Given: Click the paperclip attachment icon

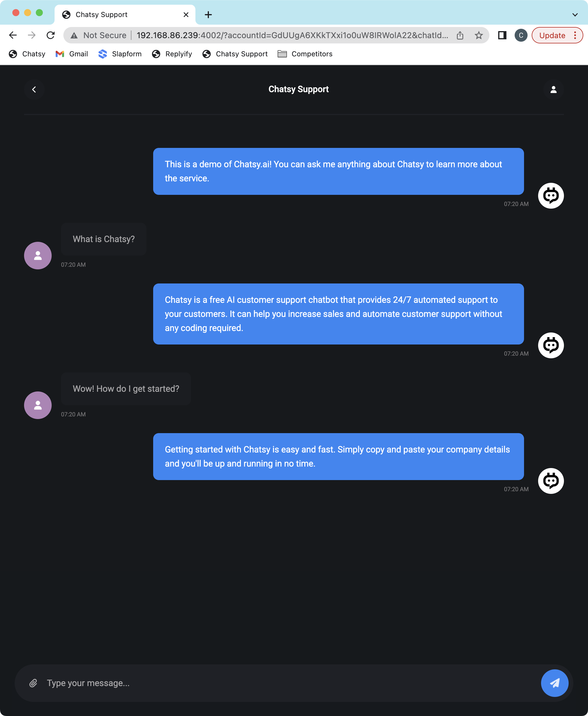Looking at the screenshot, I should (x=33, y=683).
